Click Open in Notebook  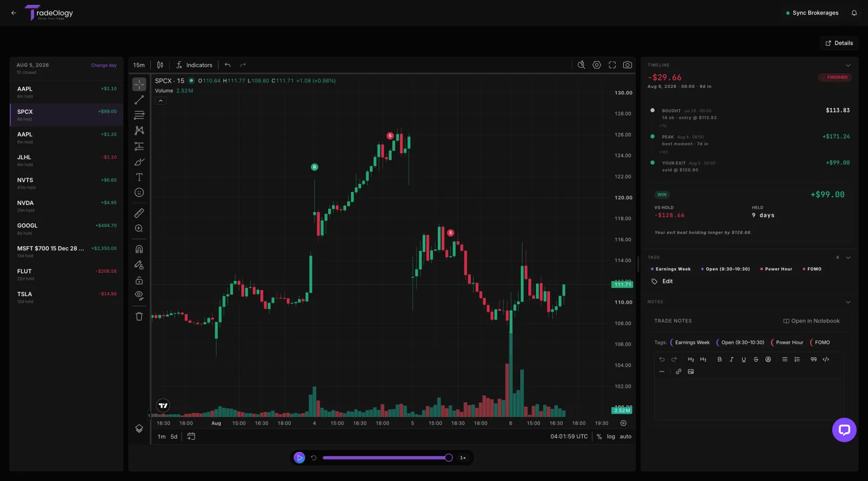click(x=812, y=321)
